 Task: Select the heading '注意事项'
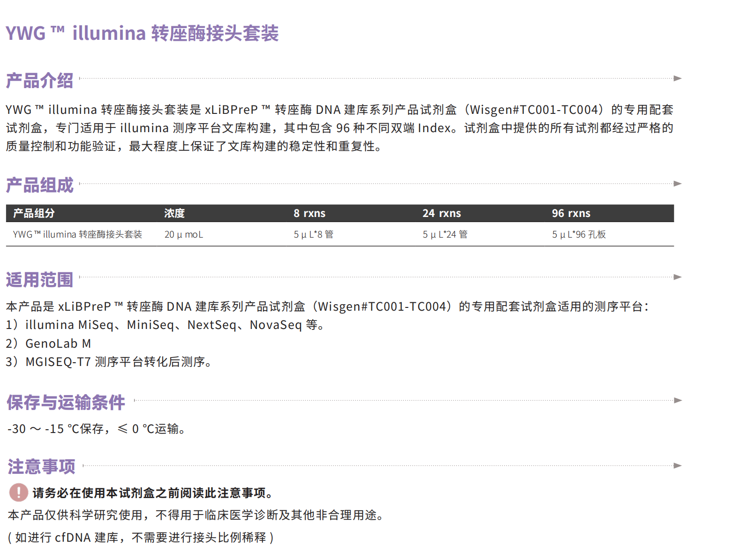[x=41, y=467]
